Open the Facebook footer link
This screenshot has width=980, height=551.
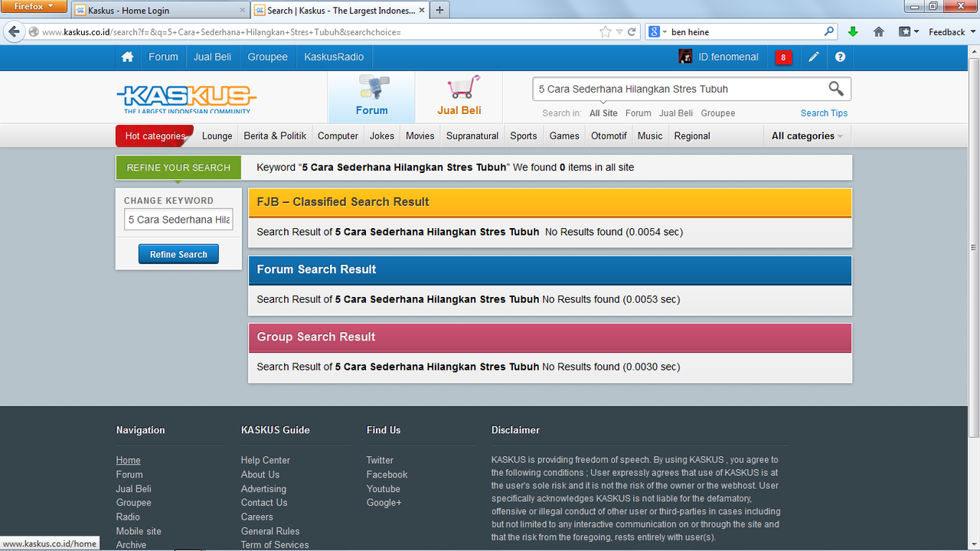click(387, 474)
